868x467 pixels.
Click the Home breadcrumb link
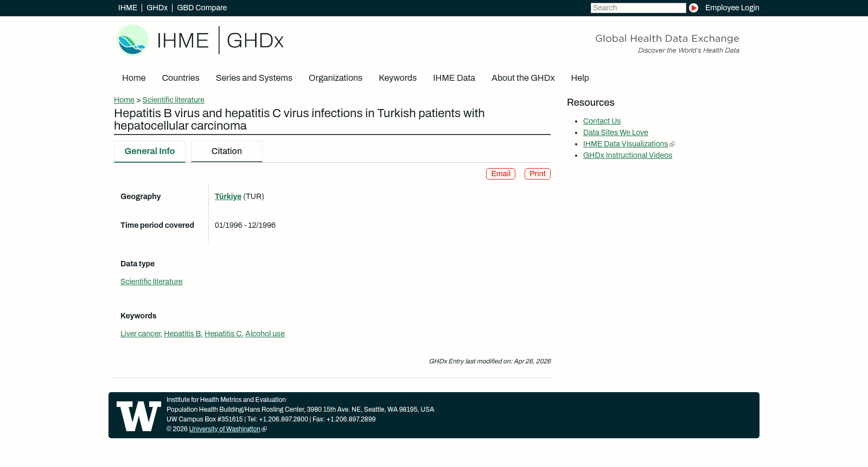124,100
